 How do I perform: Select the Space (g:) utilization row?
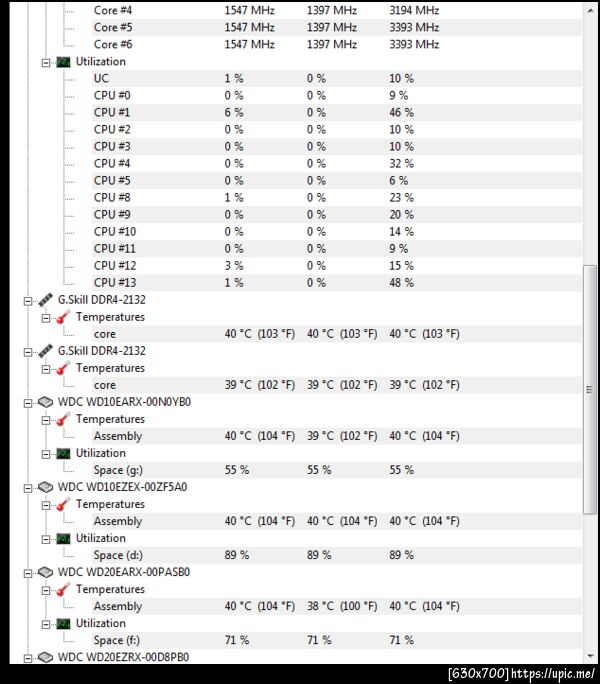(x=122, y=470)
